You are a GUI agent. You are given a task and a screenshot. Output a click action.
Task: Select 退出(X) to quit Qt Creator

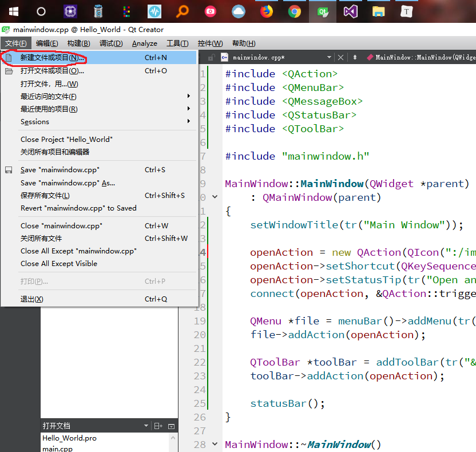(x=99, y=299)
